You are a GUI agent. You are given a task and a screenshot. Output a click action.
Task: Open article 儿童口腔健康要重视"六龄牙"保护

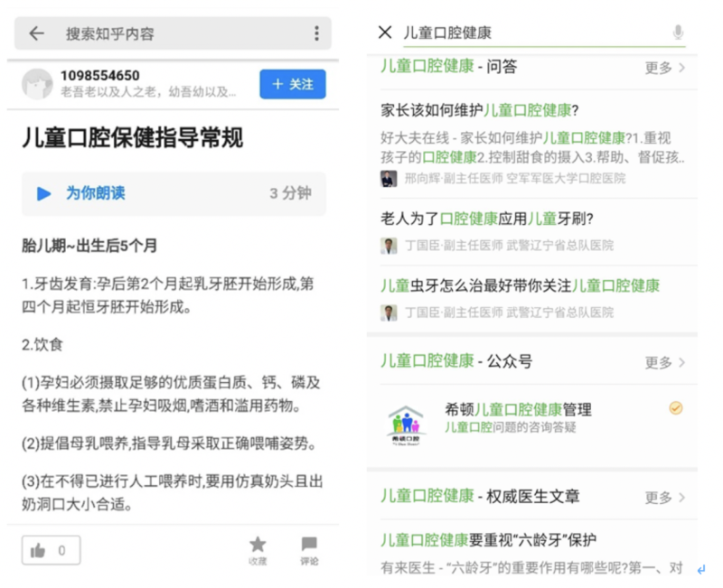pyautogui.click(x=489, y=539)
